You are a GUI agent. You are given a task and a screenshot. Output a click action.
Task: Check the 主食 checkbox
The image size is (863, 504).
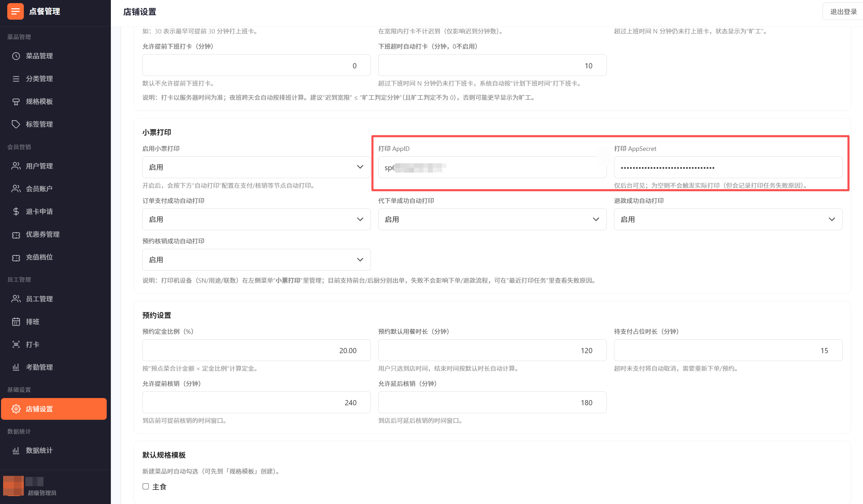146,486
